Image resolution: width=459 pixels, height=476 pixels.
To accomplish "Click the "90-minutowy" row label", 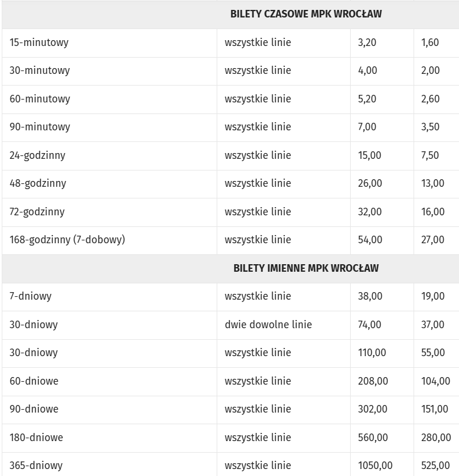I will pos(40,127).
